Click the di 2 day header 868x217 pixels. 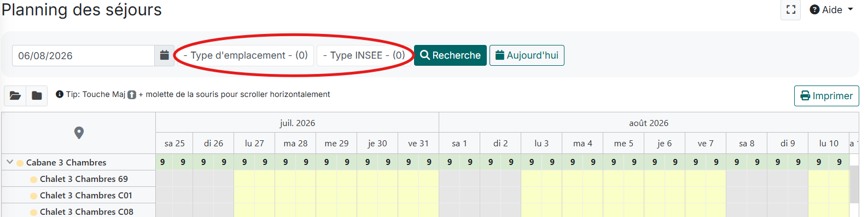pyautogui.click(x=500, y=144)
